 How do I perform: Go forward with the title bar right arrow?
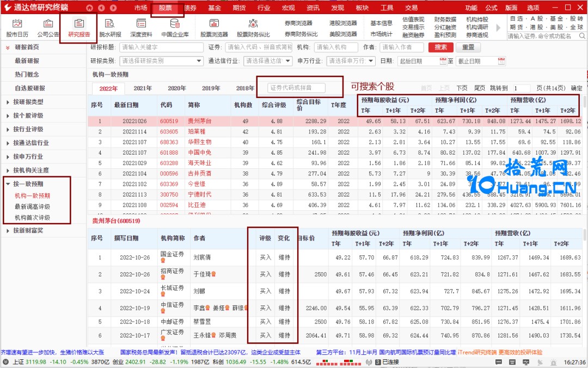113,8
